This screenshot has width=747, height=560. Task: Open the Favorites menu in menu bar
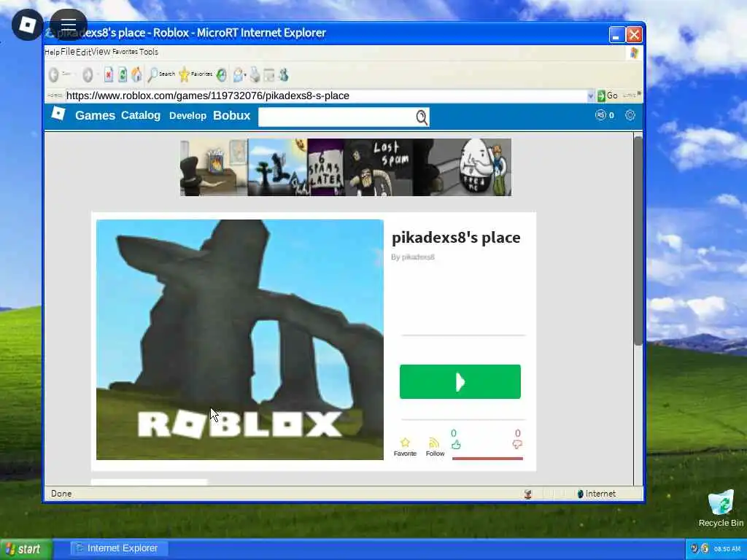[x=125, y=52]
